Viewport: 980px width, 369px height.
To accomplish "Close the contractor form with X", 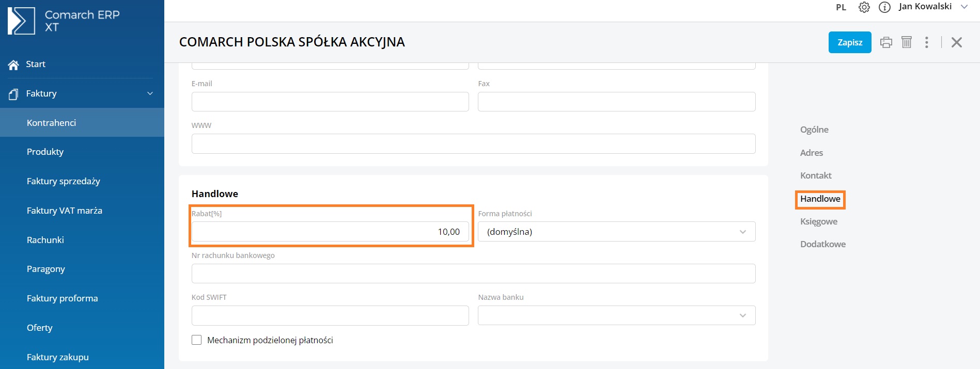I will (957, 42).
